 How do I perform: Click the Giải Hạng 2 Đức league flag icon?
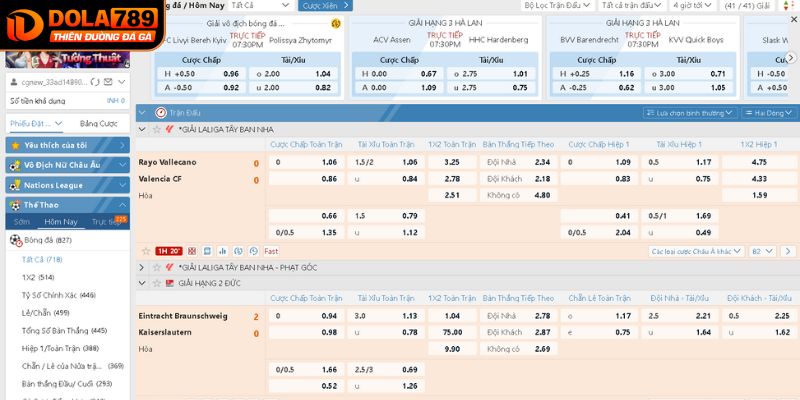(x=170, y=283)
